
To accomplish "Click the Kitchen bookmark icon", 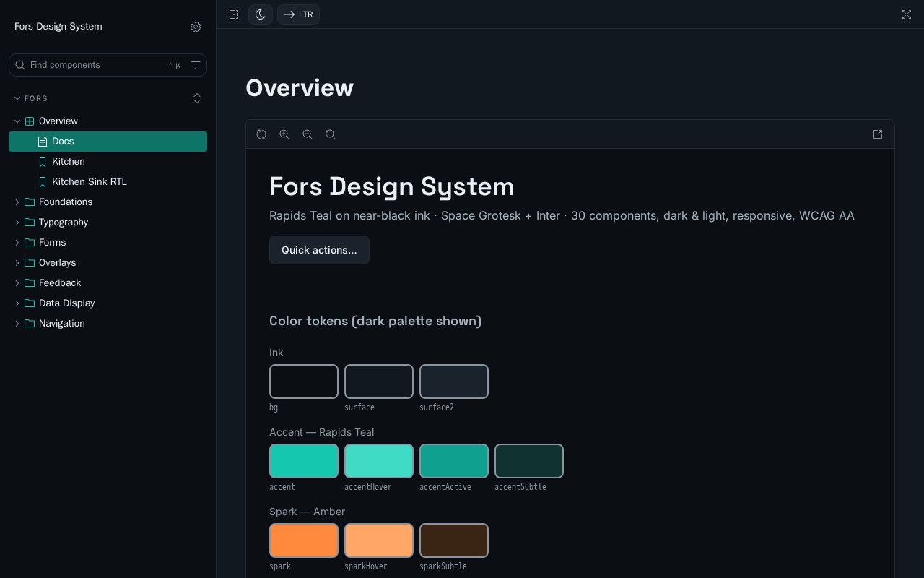I will 43,162.
